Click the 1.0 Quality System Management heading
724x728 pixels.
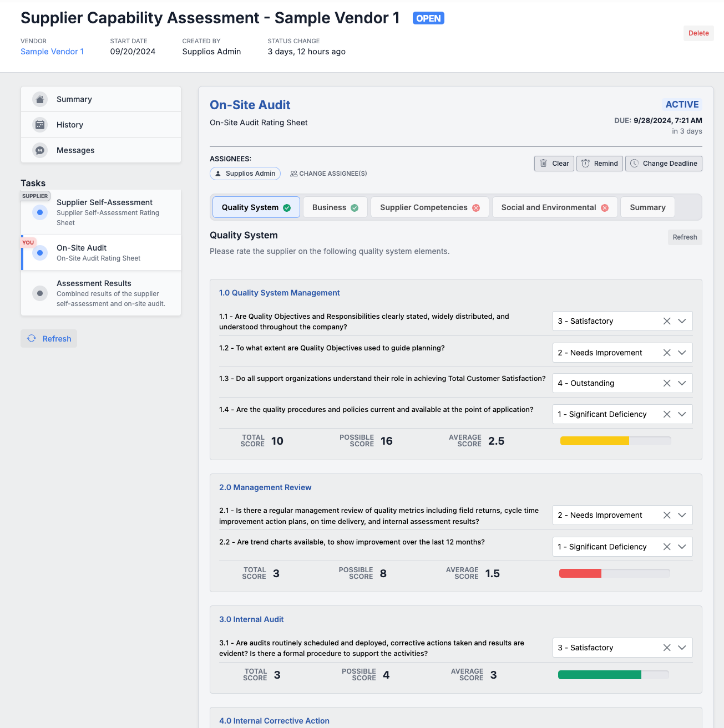click(280, 293)
